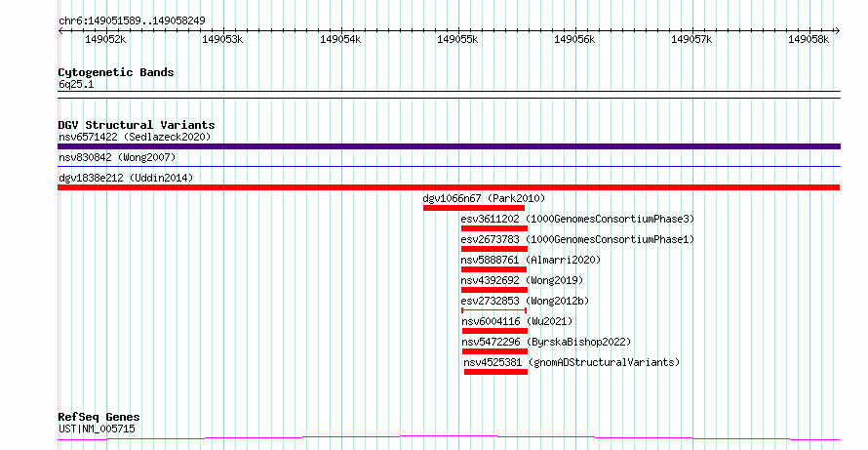Click the 149054k ruler tick label
The height and width of the screenshot is (450, 868).
pyautogui.click(x=340, y=39)
